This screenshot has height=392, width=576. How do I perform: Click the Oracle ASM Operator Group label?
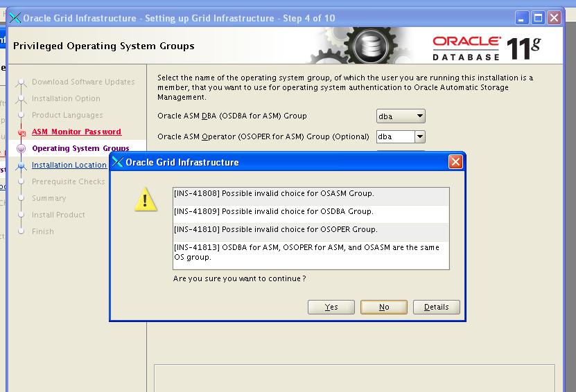click(263, 136)
